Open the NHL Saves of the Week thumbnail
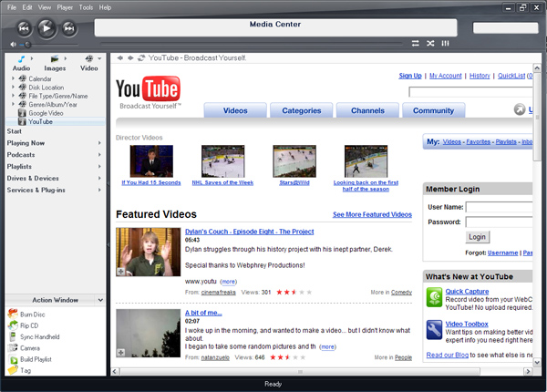 point(223,161)
